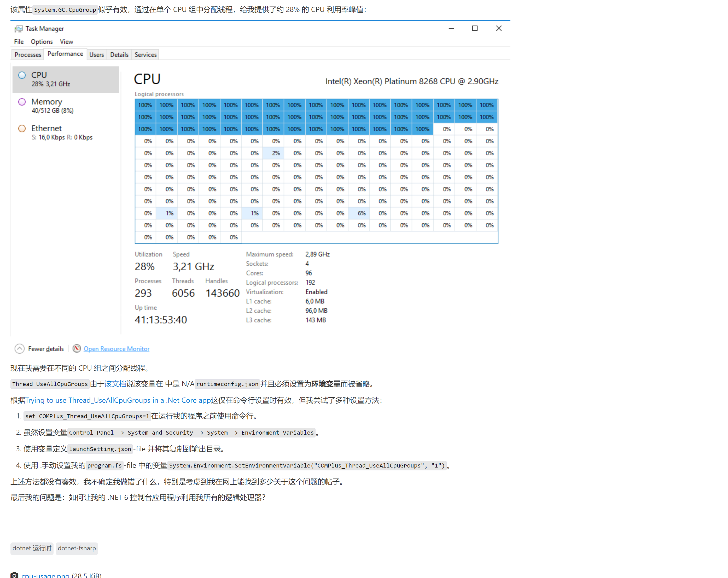This screenshot has height=578, width=728.
Task: Click the dotnet-fsharp tag
Action: (x=77, y=548)
